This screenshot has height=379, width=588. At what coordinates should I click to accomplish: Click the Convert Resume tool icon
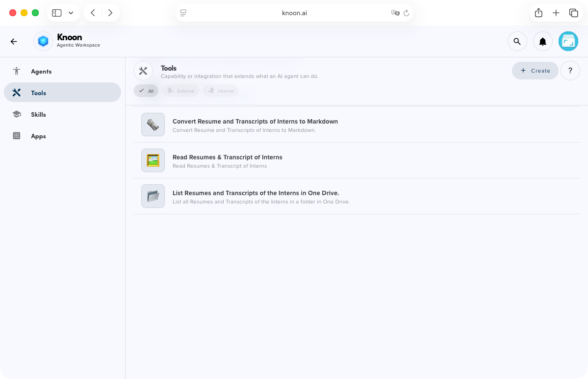[x=153, y=125]
